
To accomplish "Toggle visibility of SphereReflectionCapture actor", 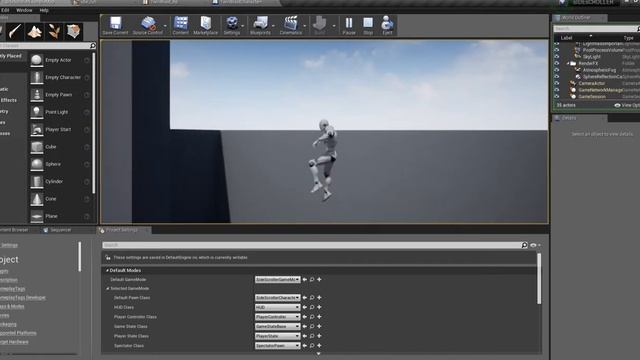I will [x=556, y=76].
